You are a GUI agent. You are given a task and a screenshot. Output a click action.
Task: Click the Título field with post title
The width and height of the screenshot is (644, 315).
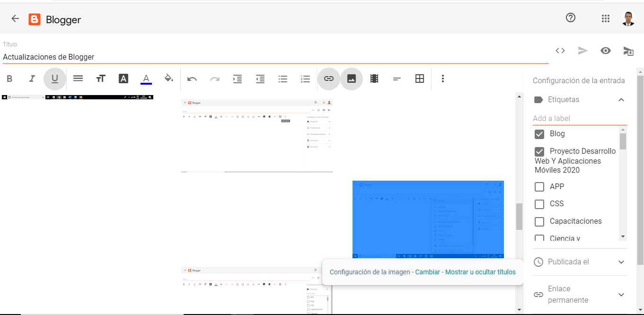[x=275, y=57]
